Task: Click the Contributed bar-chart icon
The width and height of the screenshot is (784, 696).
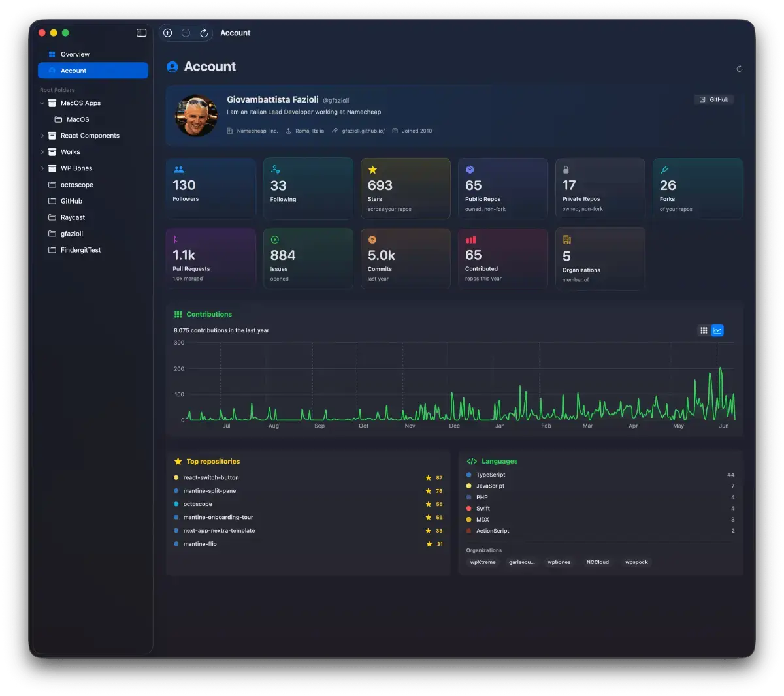Action: click(x=470, y=240)
